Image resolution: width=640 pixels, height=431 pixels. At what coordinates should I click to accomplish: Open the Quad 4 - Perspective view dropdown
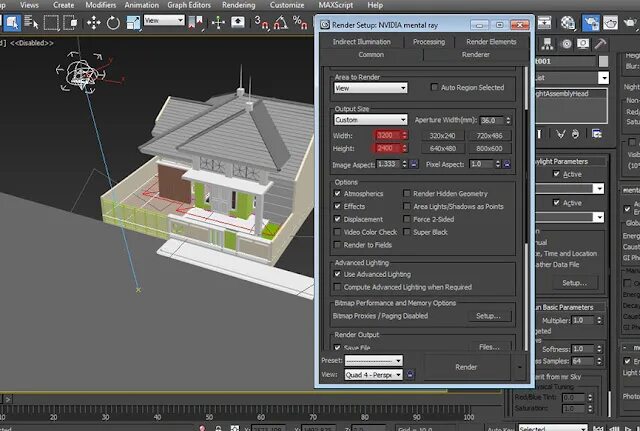coord(373,374)
